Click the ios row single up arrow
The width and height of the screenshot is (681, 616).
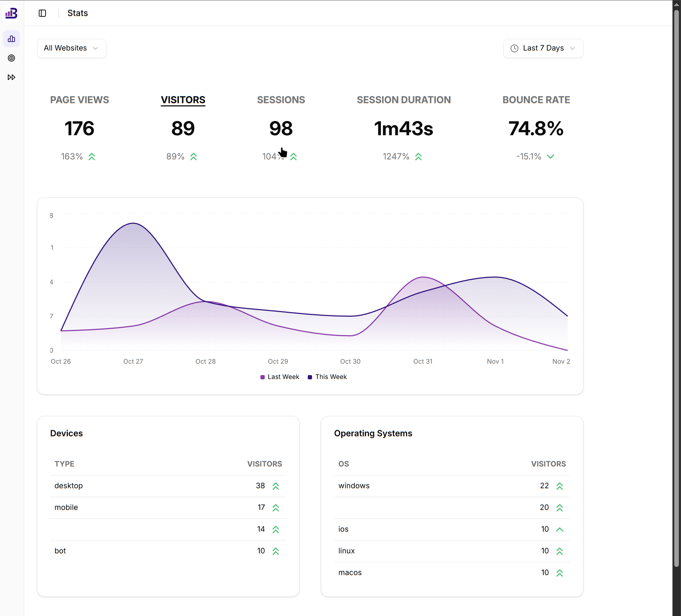[x=559, y=530]
